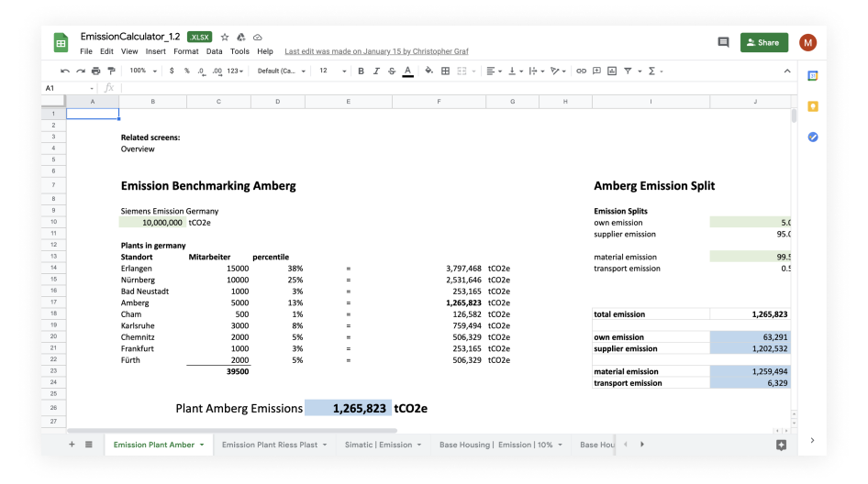Open the zoom 100% dropdown
The width and height of the screenshot is (868, 484).
(143, 71)
